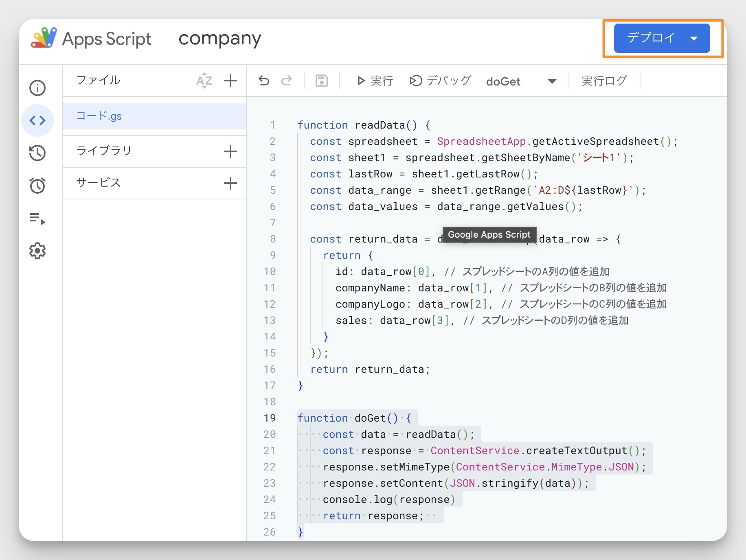The image size is (746, 560).
Task: Run the script with 実行
Action: (x=375, y=81)
